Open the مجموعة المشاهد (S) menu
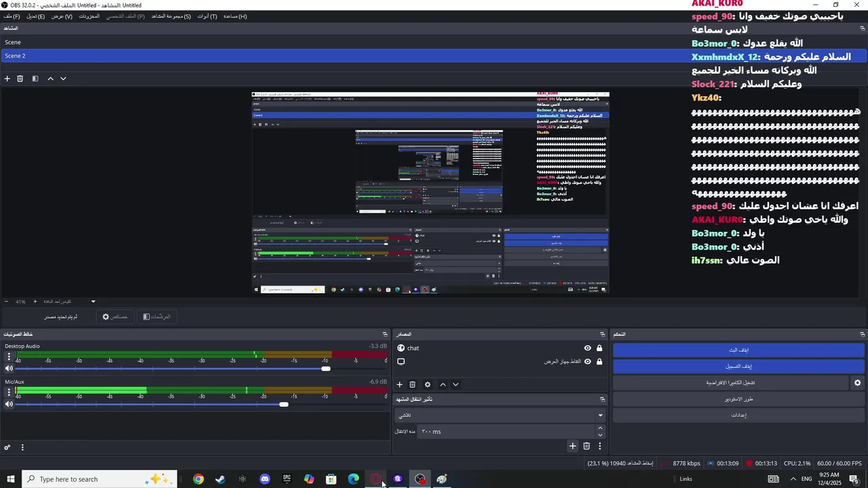The height and width of the screenshot is (488, 868). 171,16
